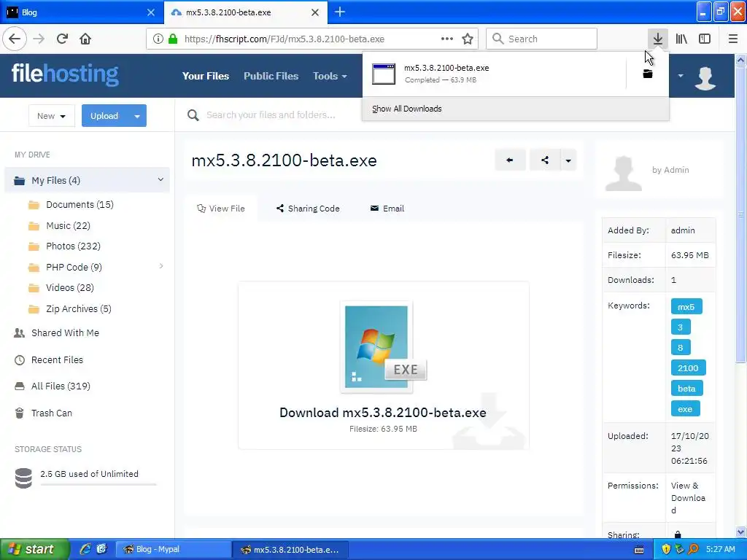This screenshot has height=560, width=747.
Task: Open the Videos (28) folder
Action: coord(61,287)
